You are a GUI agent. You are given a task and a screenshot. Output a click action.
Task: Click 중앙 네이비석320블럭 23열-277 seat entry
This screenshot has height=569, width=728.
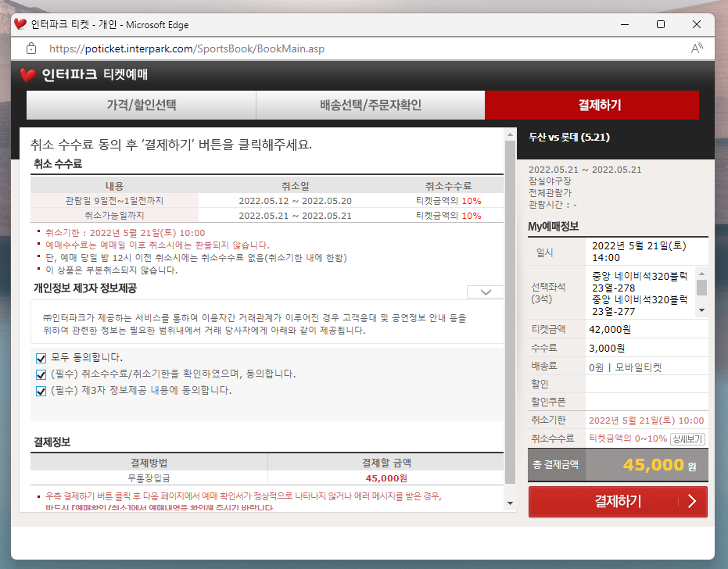click(x=640, y=306)
